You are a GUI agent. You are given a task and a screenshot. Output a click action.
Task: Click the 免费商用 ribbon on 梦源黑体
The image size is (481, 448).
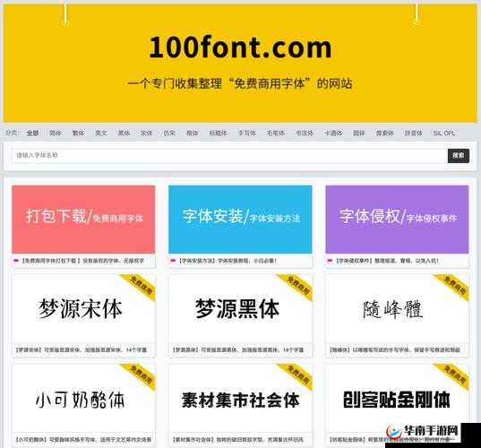click(297, 286)
